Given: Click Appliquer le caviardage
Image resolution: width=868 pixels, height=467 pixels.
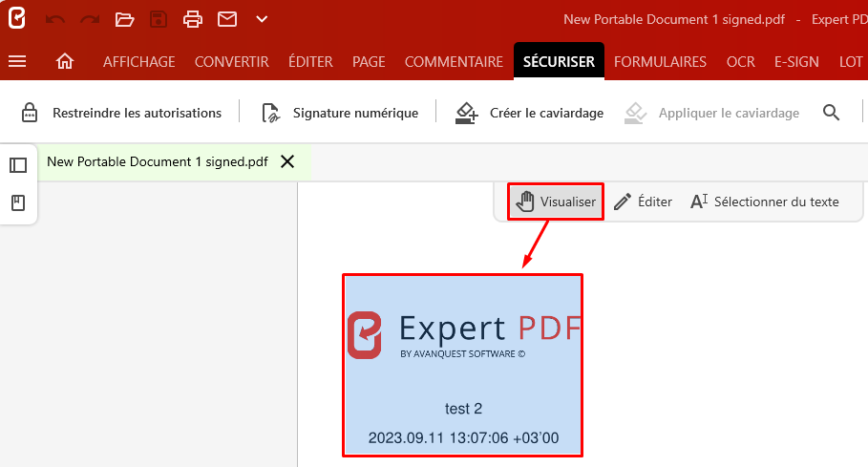Looking at the screenshot, I should pos(729,113).
